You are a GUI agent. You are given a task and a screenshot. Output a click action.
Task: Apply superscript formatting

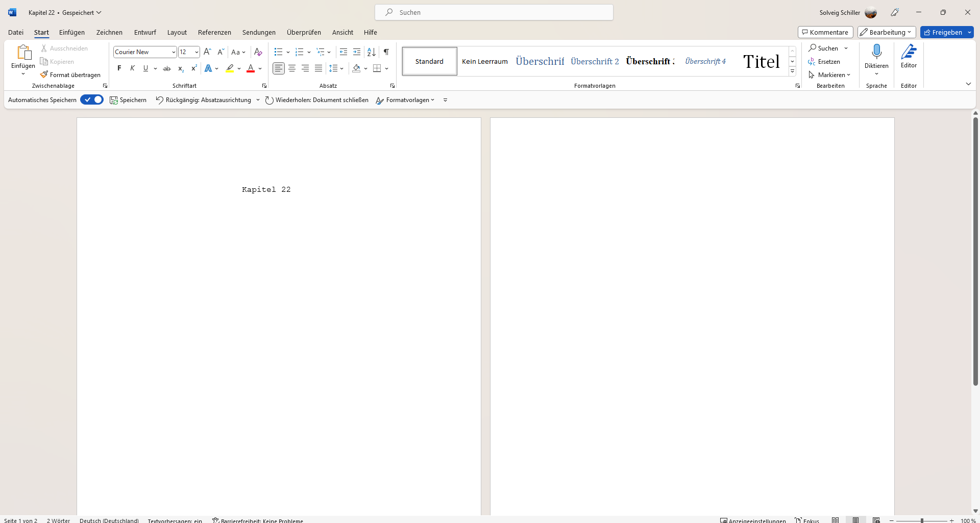click(x=194, y=68)
